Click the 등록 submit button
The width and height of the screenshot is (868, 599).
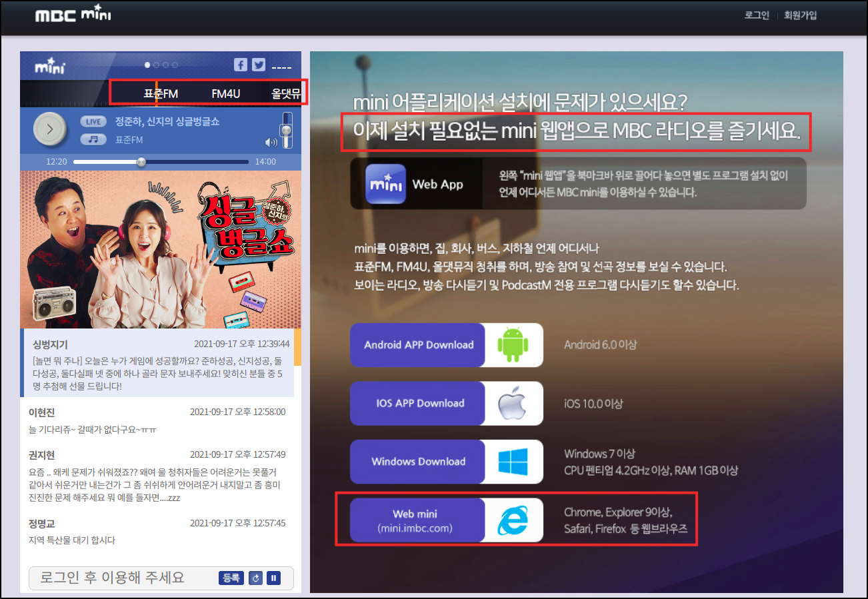click(231, 578)
